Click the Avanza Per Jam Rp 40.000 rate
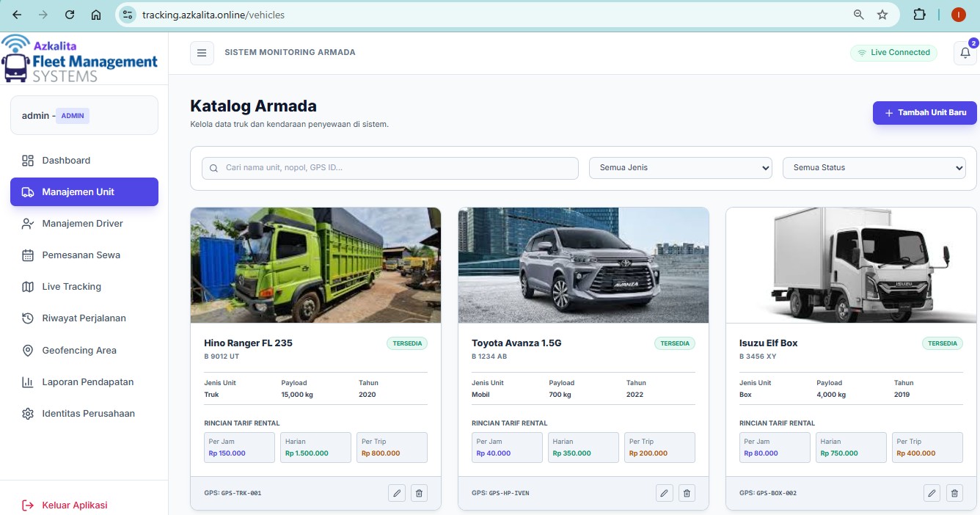This screenshot has height=515, width=980. (x=507, y=448)
